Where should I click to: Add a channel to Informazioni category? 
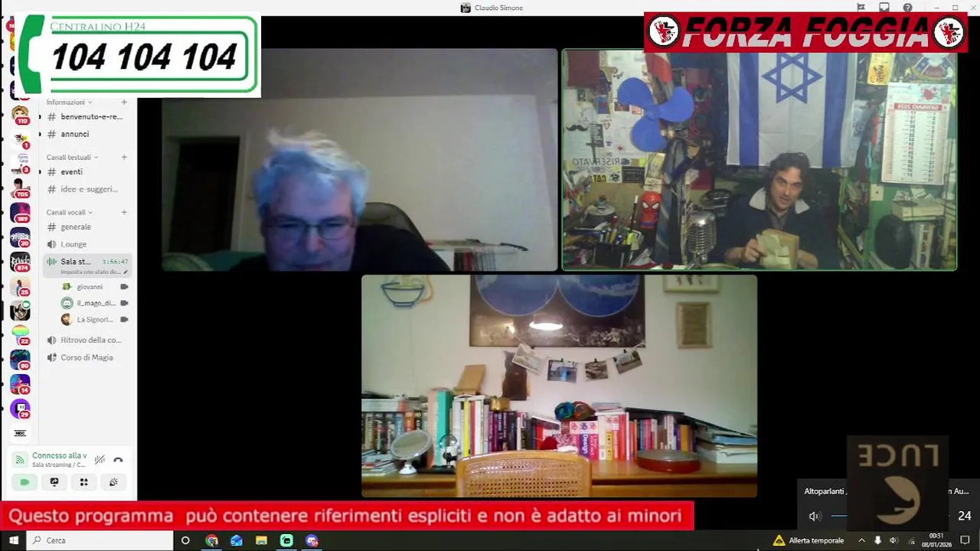point(124,102)
